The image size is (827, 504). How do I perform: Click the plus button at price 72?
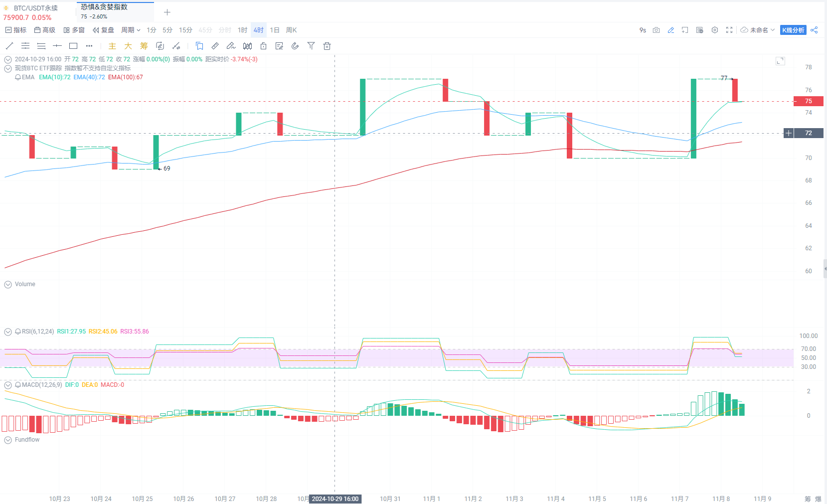click(x=789, y=133)
